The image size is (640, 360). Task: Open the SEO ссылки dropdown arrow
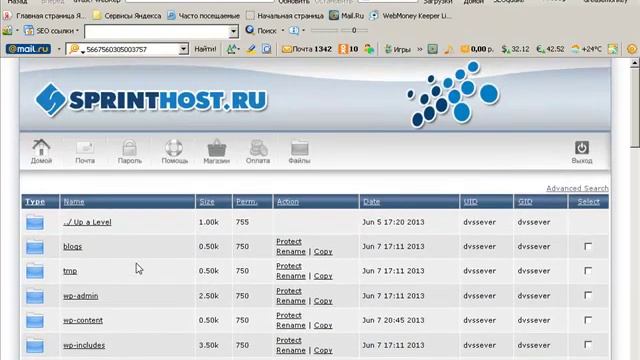(x=77, y=31)
